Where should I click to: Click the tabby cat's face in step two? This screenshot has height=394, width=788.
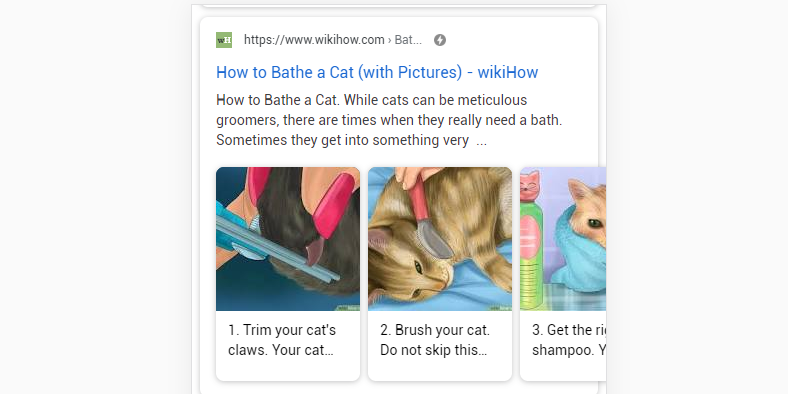pyautogui.click(x=410, y=266)
